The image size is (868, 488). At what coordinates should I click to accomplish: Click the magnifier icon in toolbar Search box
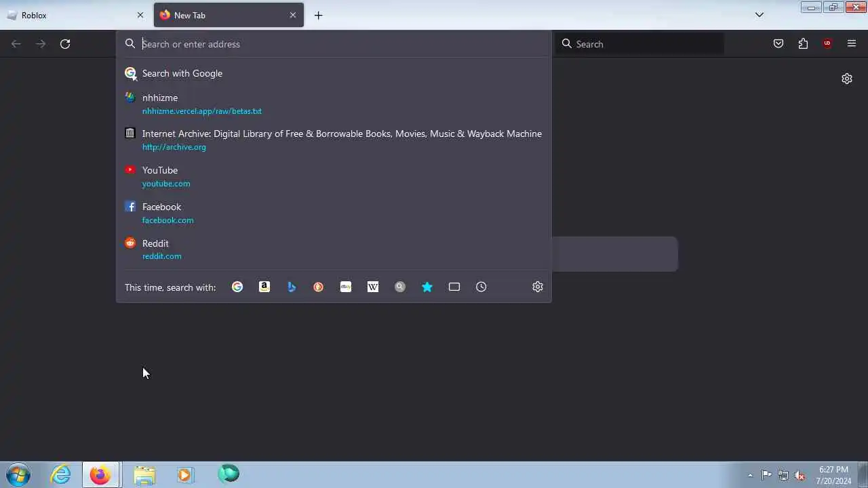coord(567,43)
